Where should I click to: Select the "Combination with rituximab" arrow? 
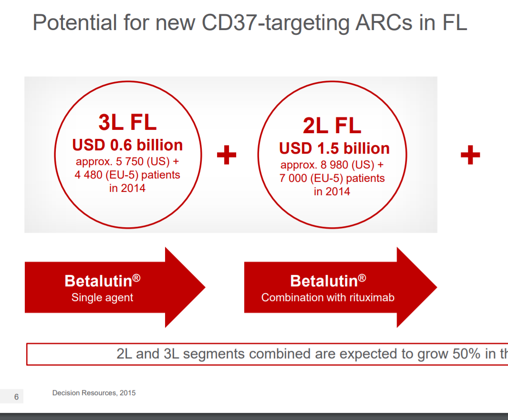pyautogui.click(x=341, y=287)
